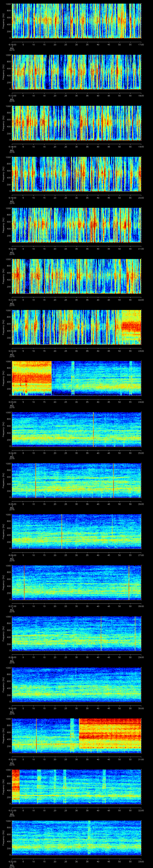Click the spectrogram panel starting at 6:18:00
The width and height of the screenshot is (153, 868).
point(76,123)
